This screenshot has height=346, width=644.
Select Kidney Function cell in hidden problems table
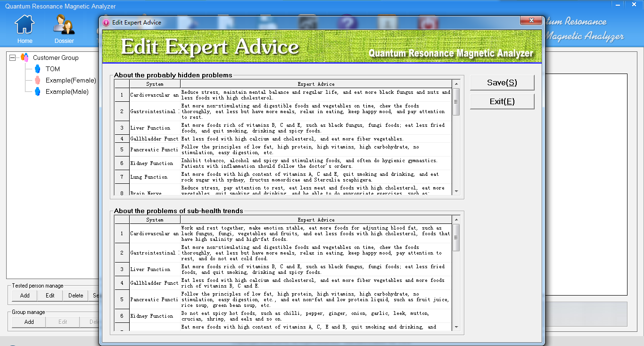[155, 163]
